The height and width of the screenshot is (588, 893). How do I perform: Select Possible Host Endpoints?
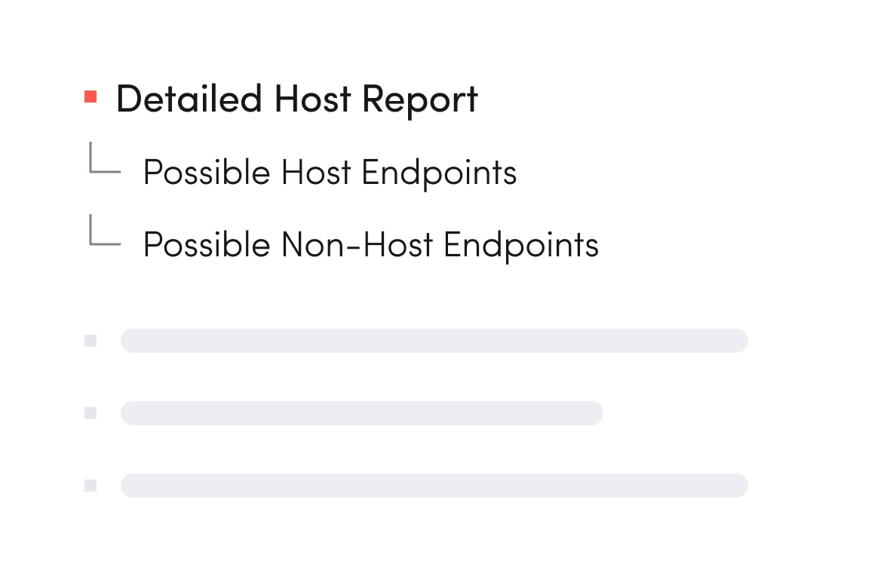point(330,173)
